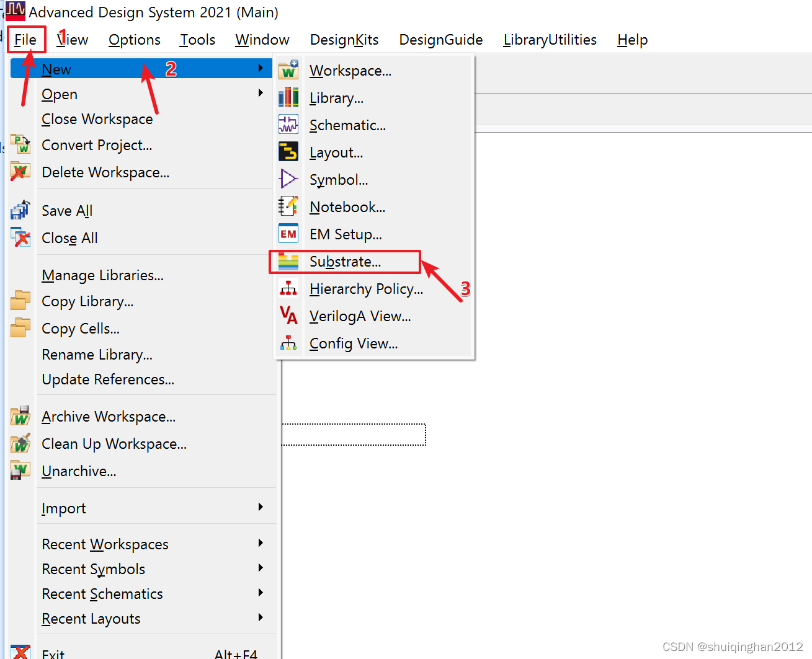Screen dimensions: 812x659
Task: Open the LibraryUtilities menu
Action: tap(550, 40)
